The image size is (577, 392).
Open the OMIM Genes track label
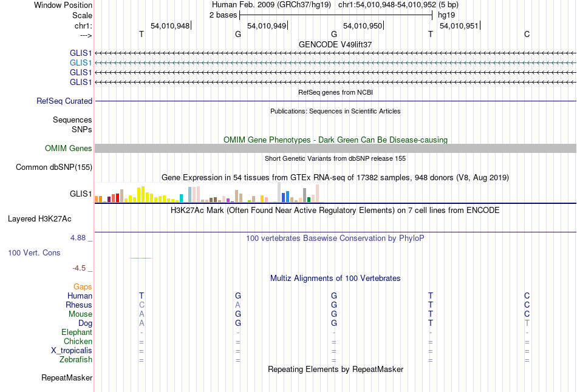click(x=69, y=148)
